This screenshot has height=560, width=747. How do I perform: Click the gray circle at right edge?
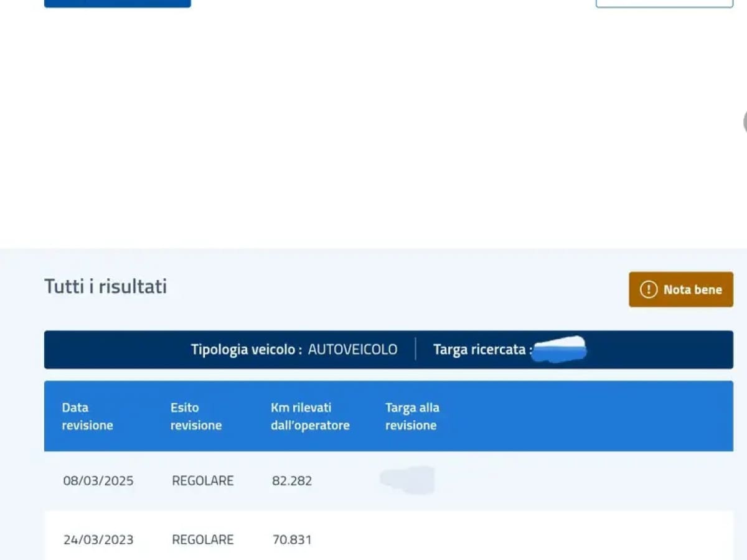(x=745, y=122)
